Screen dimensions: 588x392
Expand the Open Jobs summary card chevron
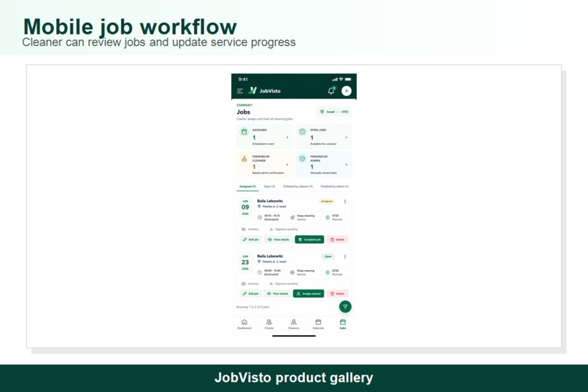point(346,137)
